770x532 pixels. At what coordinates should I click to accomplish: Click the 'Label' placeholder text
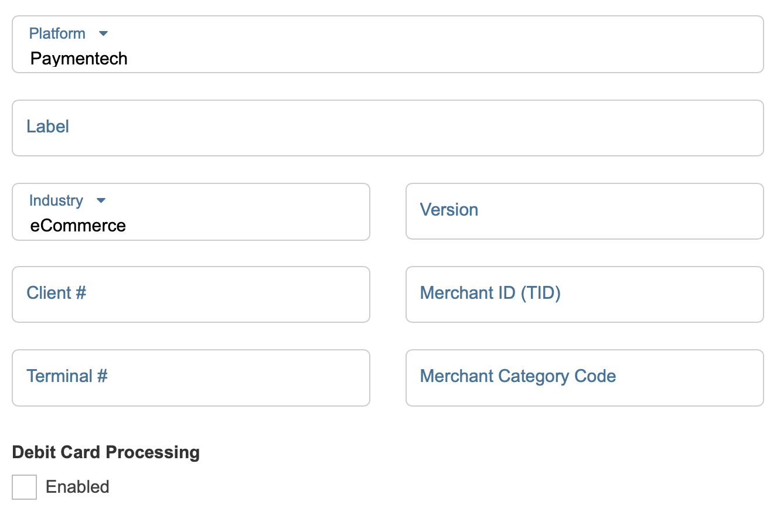click(x=48, y=127)
